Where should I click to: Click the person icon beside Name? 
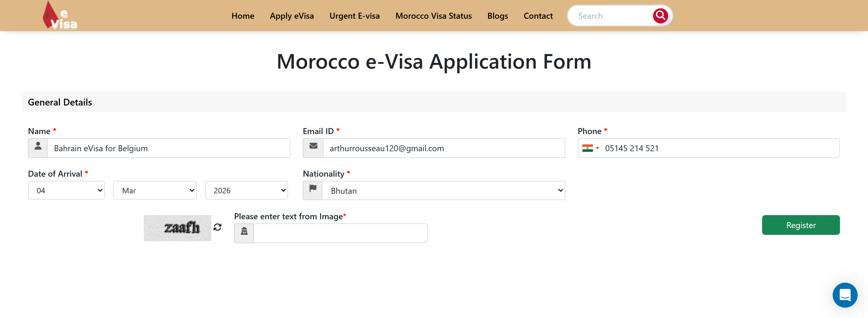[38, 148]
